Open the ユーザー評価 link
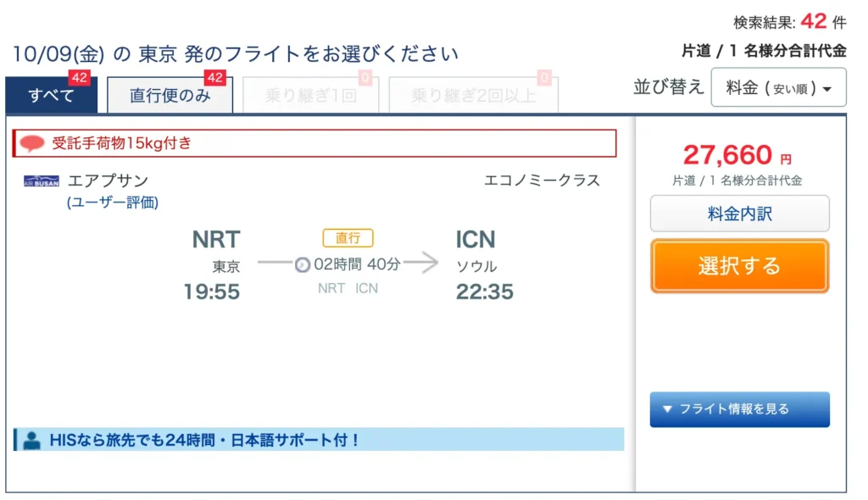The height and width of the screenshot is (500, 868). tap(113, 203)
